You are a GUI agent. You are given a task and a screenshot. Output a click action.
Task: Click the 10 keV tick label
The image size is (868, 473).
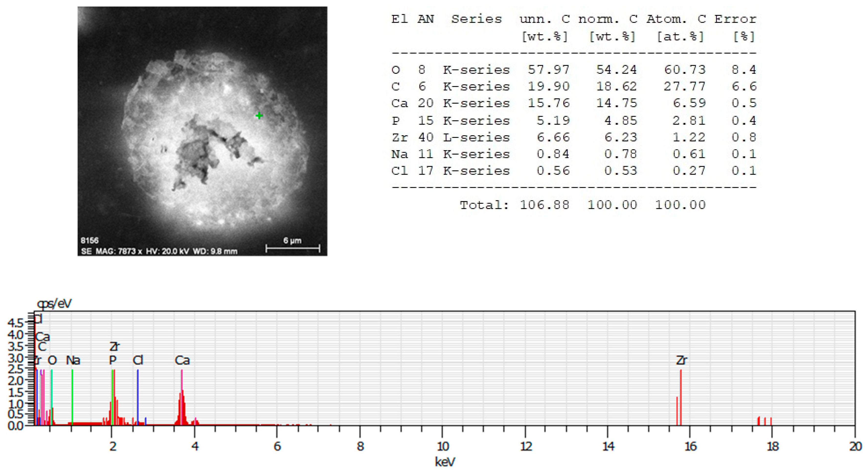coord(443,446)
